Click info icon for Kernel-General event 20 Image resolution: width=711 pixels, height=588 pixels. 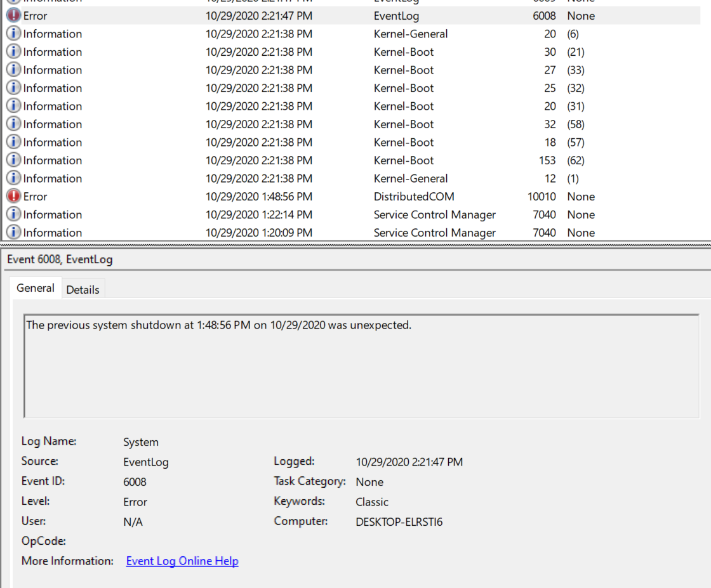click(13, 34)
